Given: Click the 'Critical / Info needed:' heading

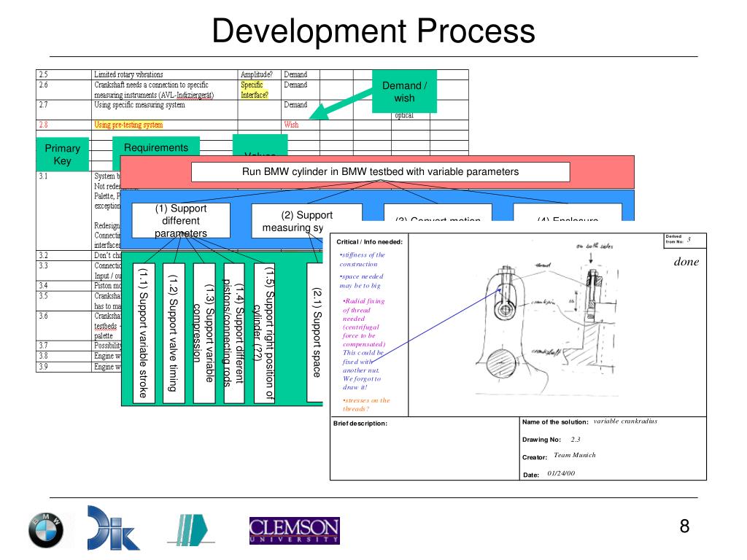Looking at the screenshot, I should coord(369,242).
